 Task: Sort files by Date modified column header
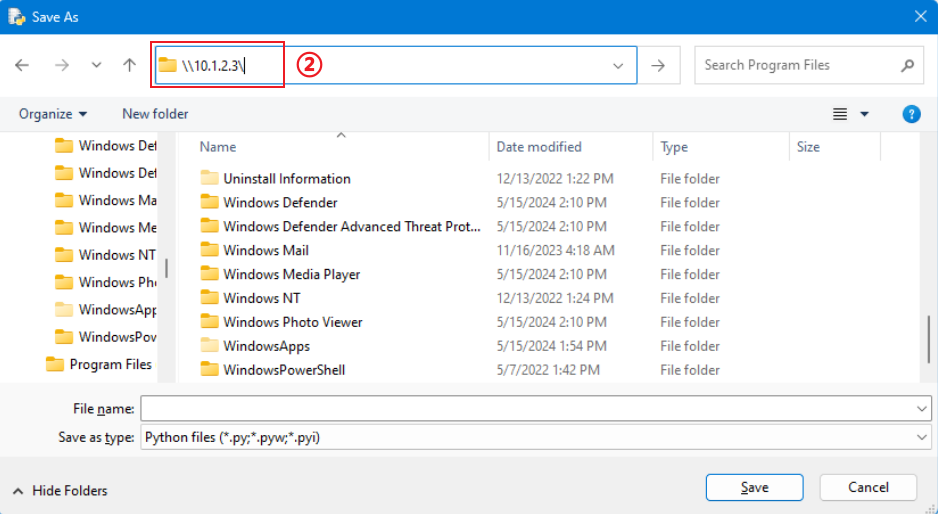tap(539, 147)
